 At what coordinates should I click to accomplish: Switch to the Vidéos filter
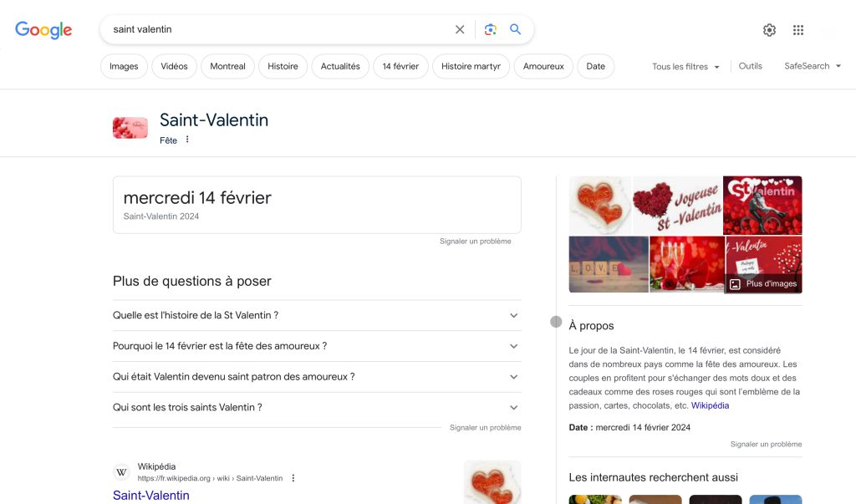coord(175,67)
